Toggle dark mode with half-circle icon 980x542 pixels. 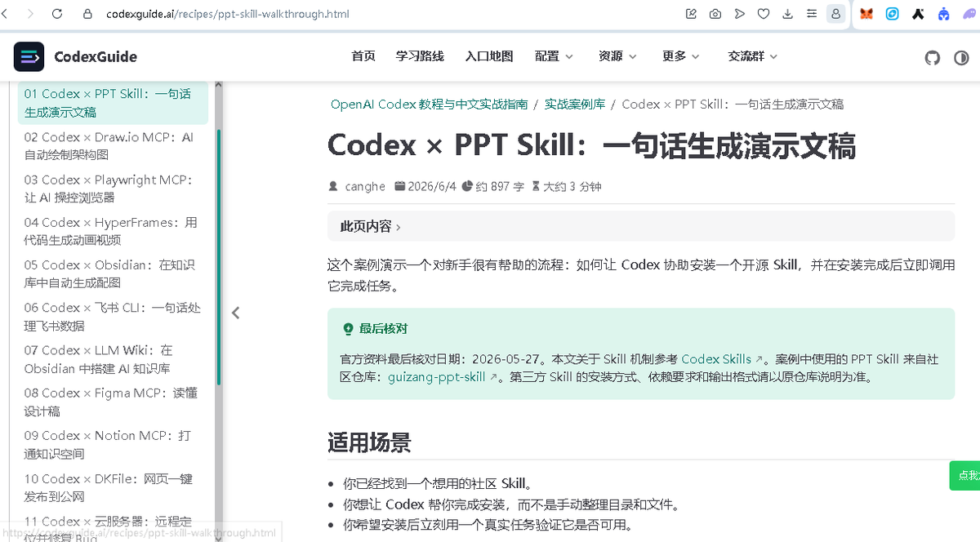click(x=961, y=57)
